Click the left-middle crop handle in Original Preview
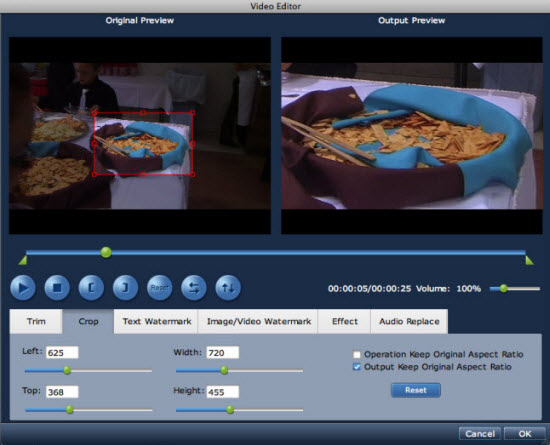This screenshot has width=550, height=445. pos(94,143)
